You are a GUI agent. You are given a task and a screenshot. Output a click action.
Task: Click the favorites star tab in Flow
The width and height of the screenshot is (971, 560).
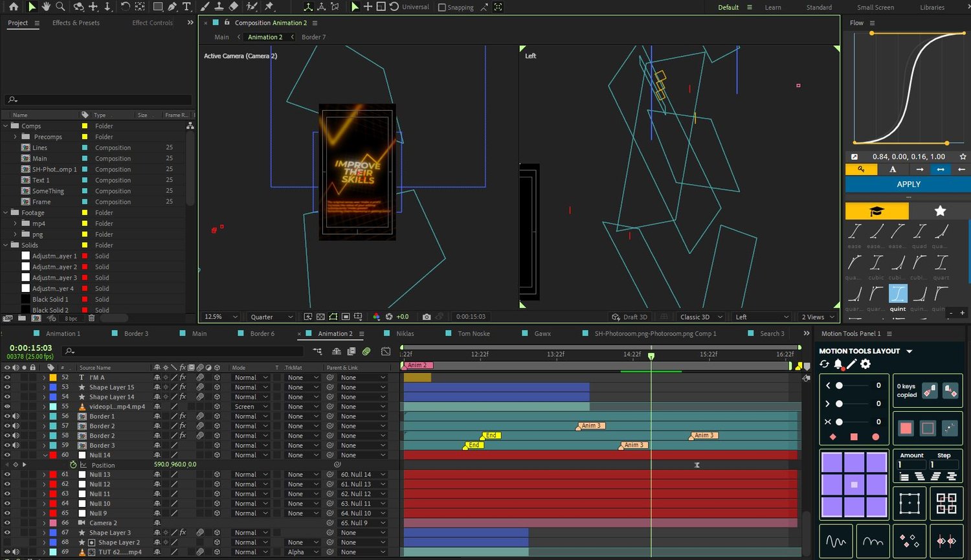tap(940, 211)
